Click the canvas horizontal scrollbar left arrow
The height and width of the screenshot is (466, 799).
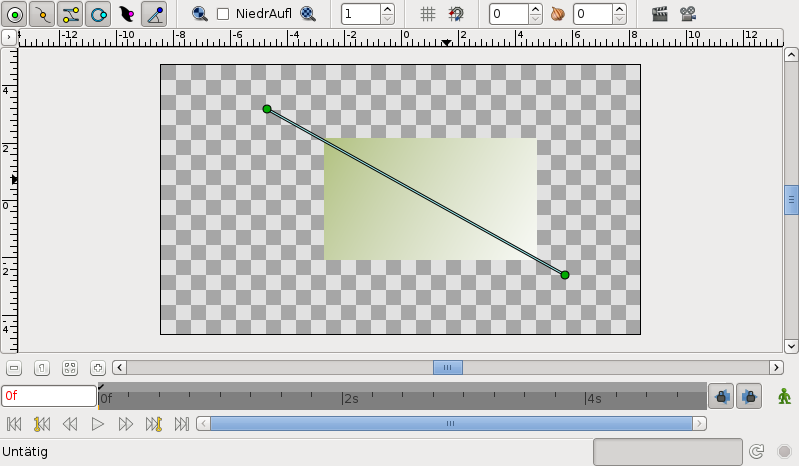119,367
